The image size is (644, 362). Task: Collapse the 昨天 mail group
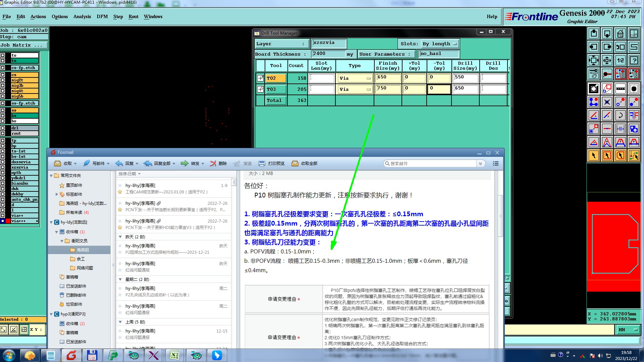pos(120,237)
